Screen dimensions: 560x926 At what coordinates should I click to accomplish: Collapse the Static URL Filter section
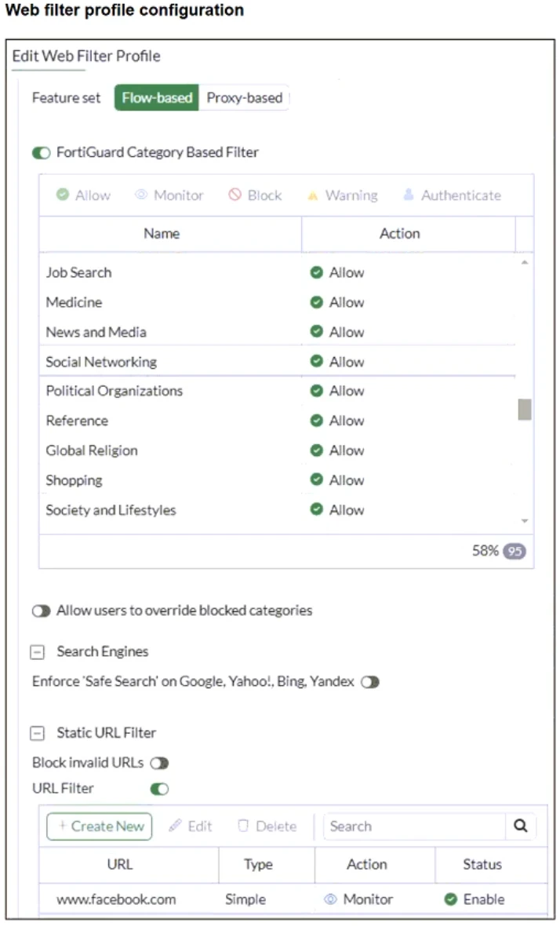tap(38, 733)
